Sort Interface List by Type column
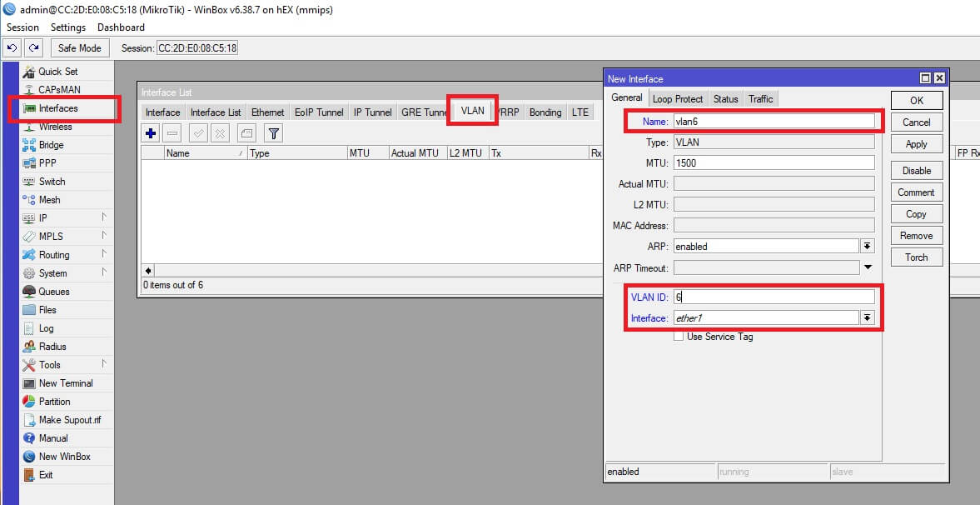 coord(297,153)
